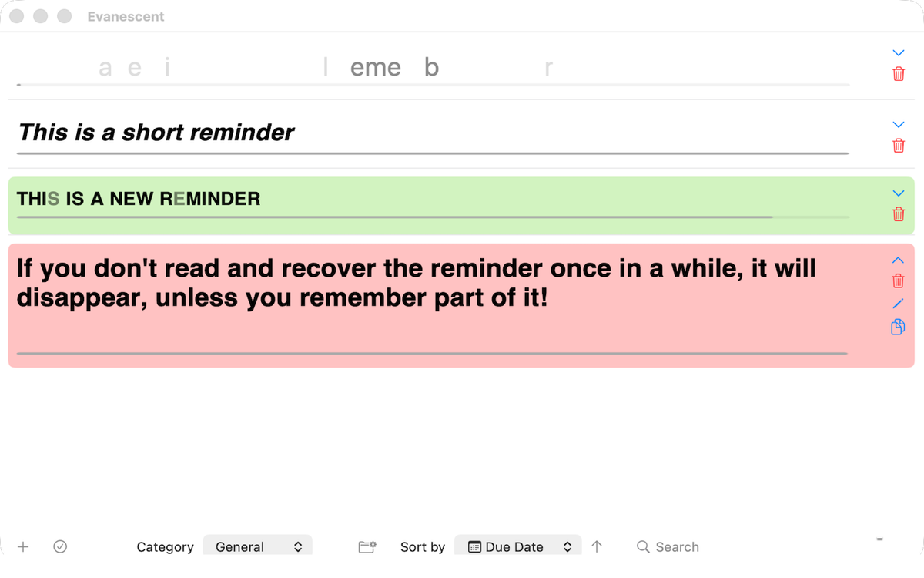
Task: Click the checkmark circle icon in the bottom bar
Action: pyautogui.click(x=60, y=546)
